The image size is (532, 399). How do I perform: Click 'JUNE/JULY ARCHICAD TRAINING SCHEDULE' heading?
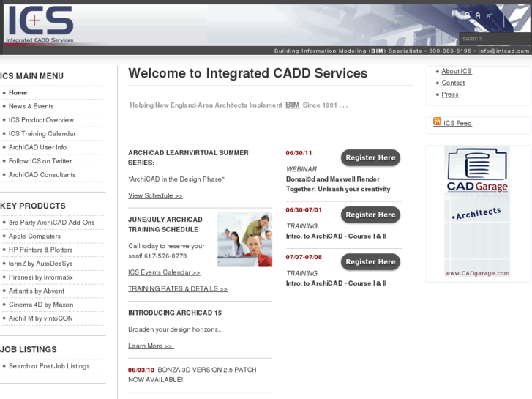(x=165, y=225)
